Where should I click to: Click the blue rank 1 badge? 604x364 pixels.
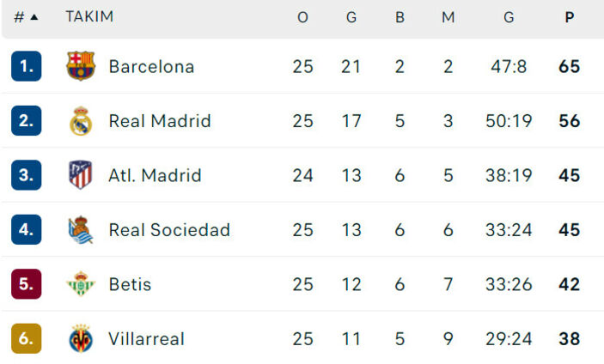tap(26, 66)
